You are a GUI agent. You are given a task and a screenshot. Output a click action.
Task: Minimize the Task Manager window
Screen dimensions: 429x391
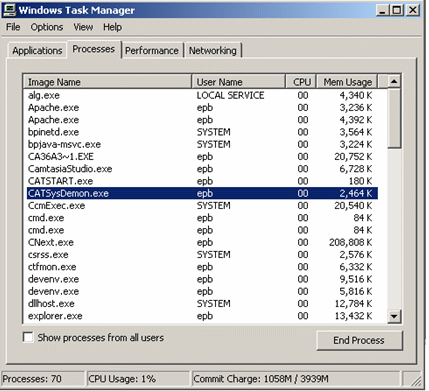pos(382,10)
